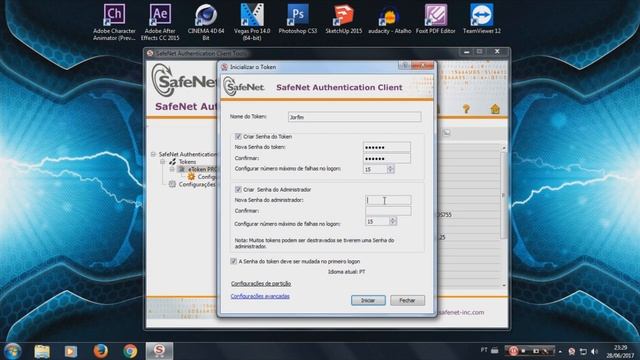
Task: Click the taskbar clock showing 23:29
Action: [x=620, y=351]
